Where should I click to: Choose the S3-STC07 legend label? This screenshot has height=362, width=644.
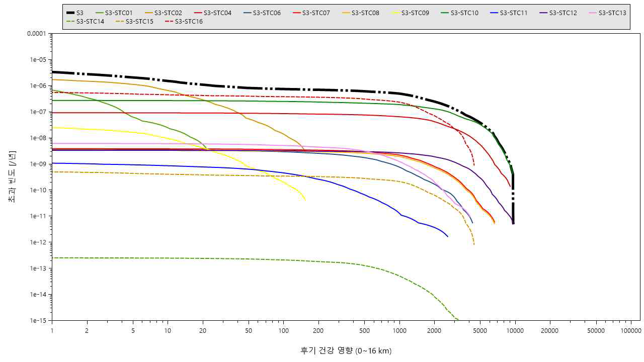coord(316,13)
